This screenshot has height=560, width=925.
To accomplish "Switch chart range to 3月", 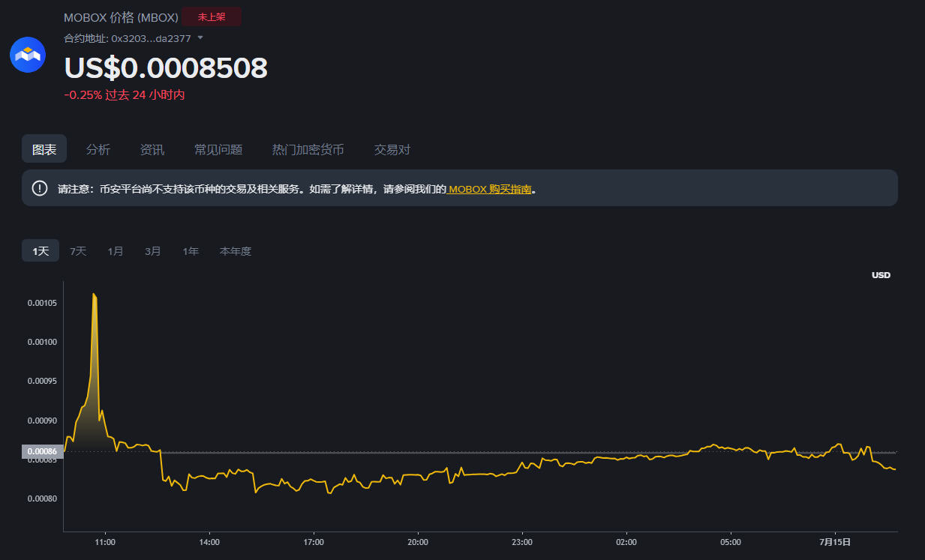I will pyautogui.click(x=153, y=251).
